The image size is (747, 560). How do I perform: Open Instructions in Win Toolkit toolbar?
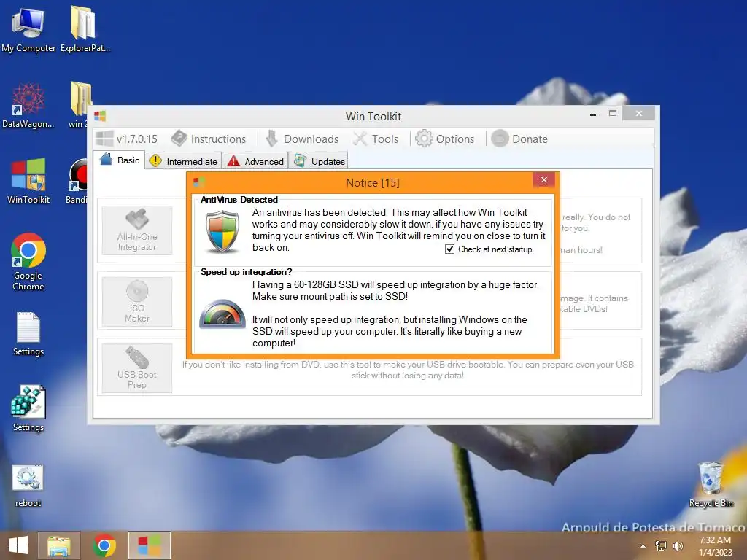pos(209,139)
